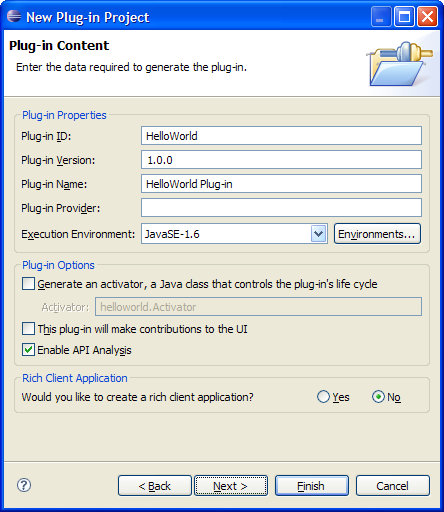This screenshot has width=444, height=512.
Task: Click the JavaSE-1.6 combo box field
Action: 234,234
